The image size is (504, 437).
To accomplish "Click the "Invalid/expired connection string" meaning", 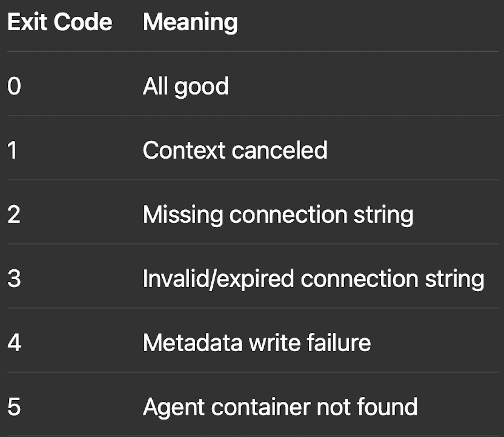I will click(x=313, y=279).
